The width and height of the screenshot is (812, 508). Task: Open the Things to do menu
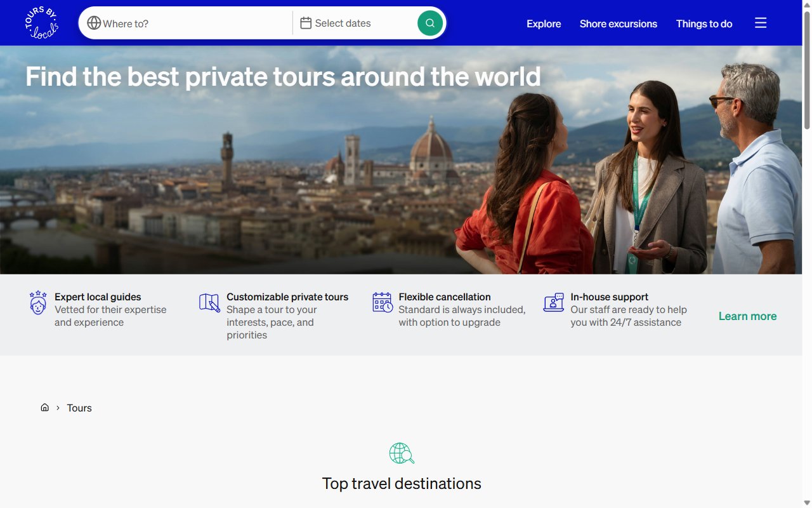tap(704, 23)
